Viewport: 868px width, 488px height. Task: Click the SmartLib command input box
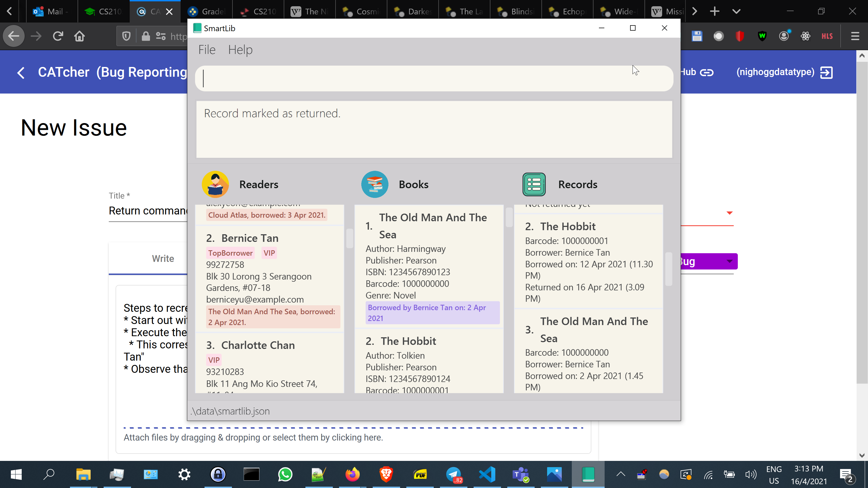[x=434, y=78]
